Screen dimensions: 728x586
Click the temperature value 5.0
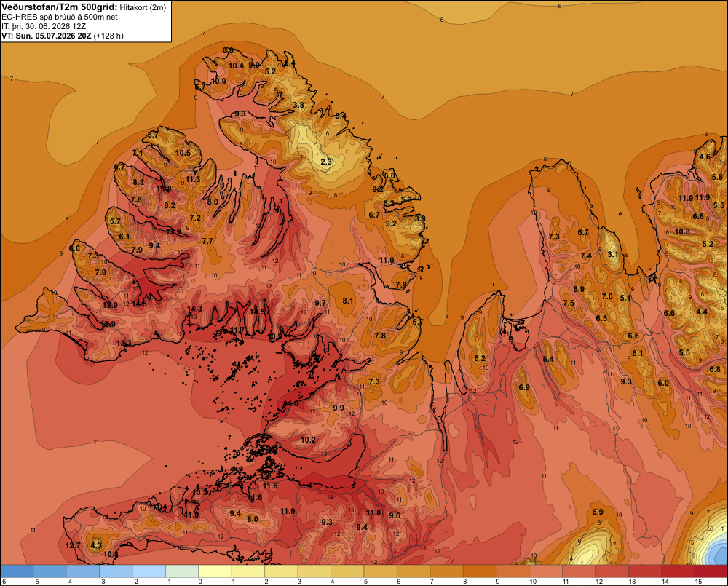click(x=389, y=175)
